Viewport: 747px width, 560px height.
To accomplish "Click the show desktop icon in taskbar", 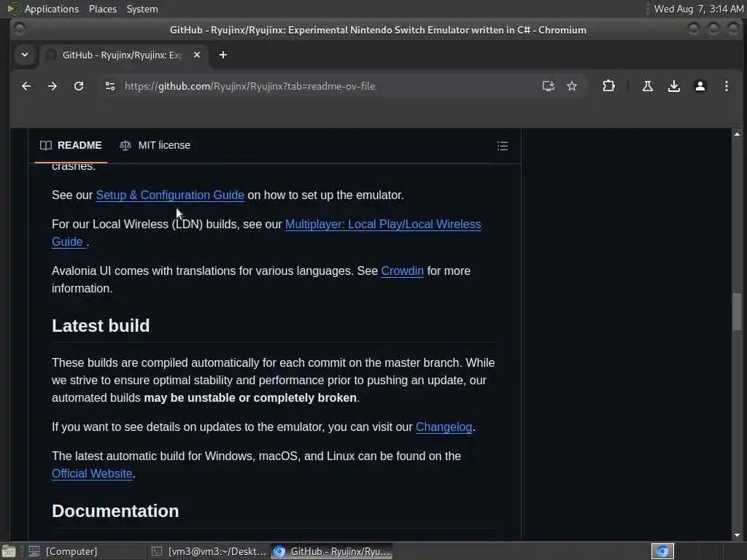I will (x=9, y=551).
